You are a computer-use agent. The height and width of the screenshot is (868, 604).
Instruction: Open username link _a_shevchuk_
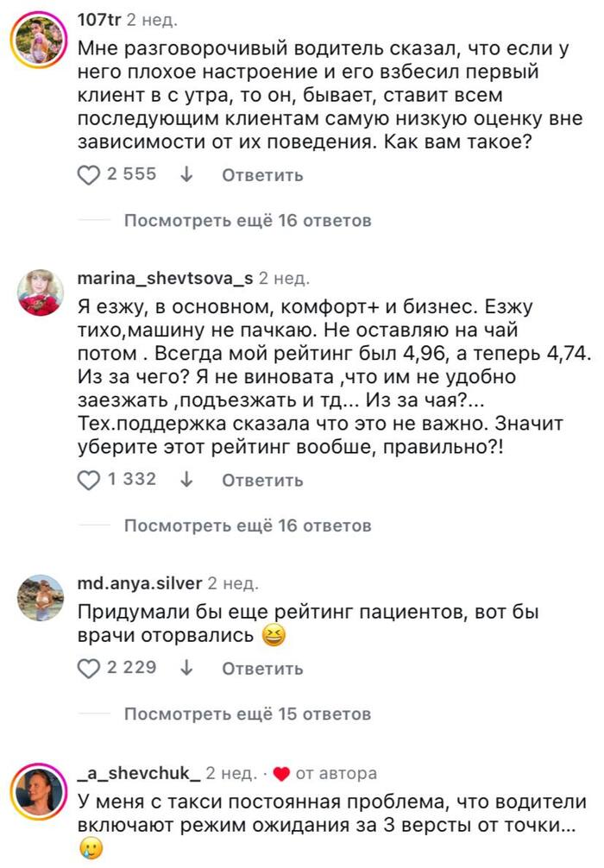pyautogui.click(x=138, y=773)
